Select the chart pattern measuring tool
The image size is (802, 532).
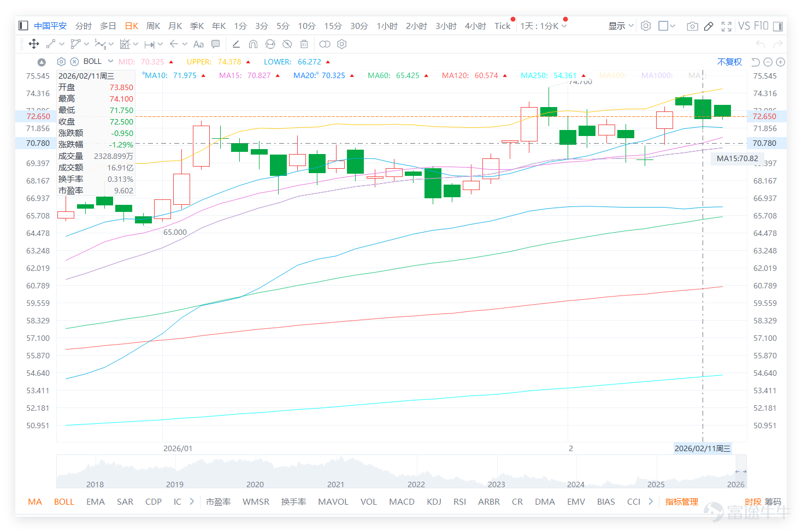point(125,44)
